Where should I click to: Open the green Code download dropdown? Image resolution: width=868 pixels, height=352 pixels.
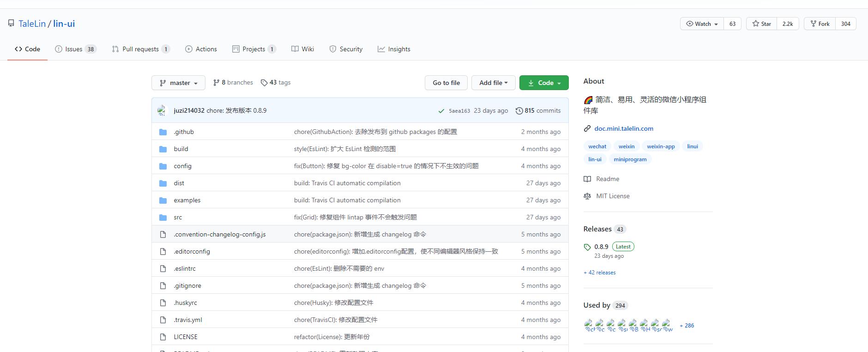(x=544, y=83)
